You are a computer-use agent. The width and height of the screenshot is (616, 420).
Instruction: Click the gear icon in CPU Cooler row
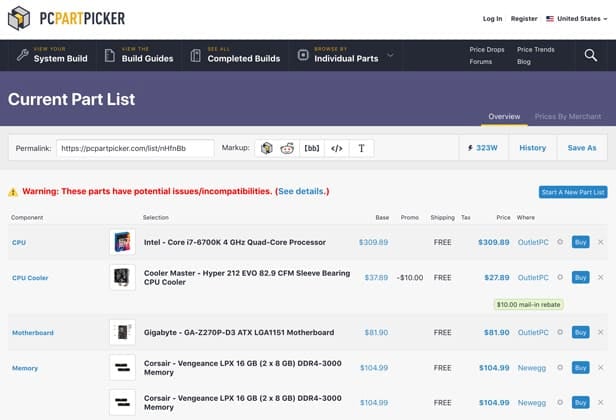tap(560, 277)
